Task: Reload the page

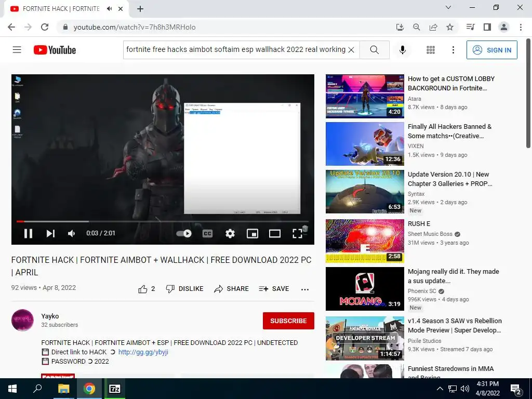Action: pos(45,27)
